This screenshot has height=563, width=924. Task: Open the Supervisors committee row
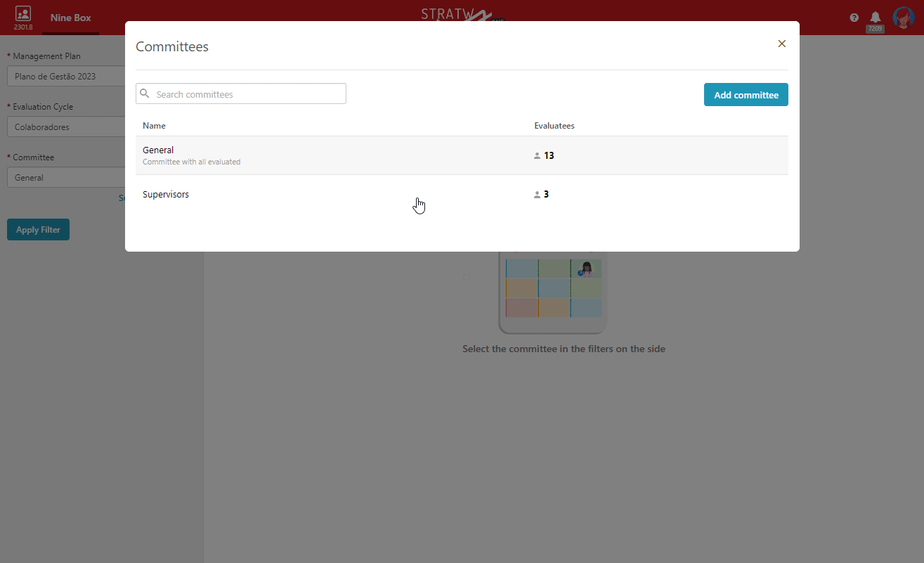click(462, 194)
